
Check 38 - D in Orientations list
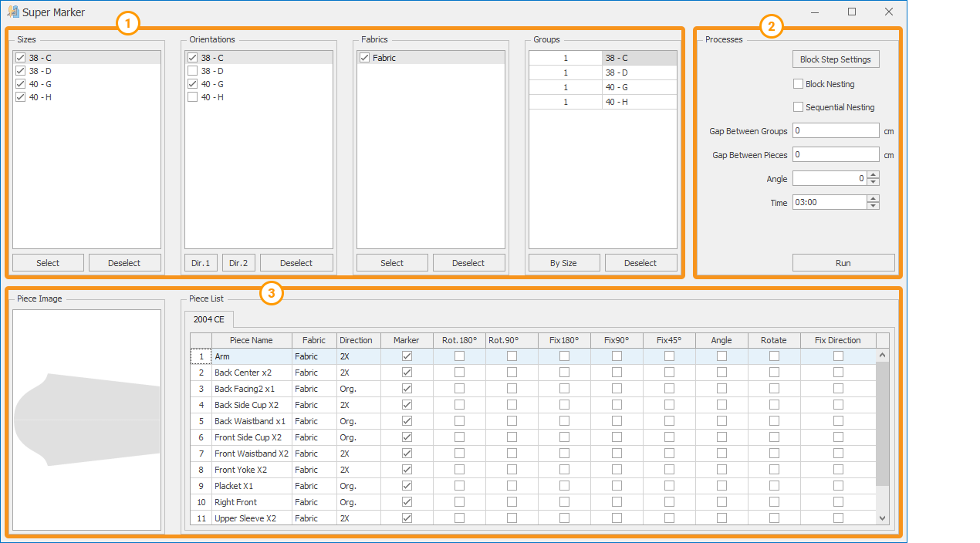[x=193, y=71]
